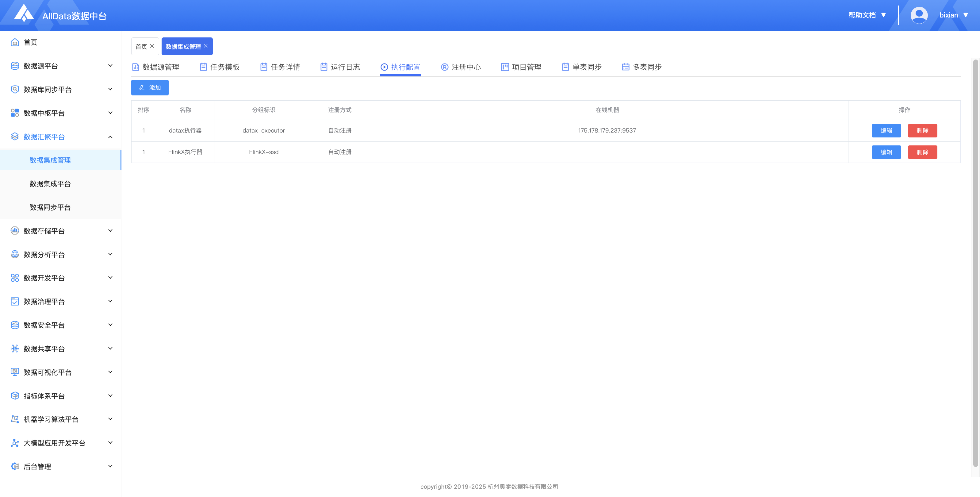980x497 pixels.
Task: Click the 首页 home icon in sidebar
Action: [15, 42]
